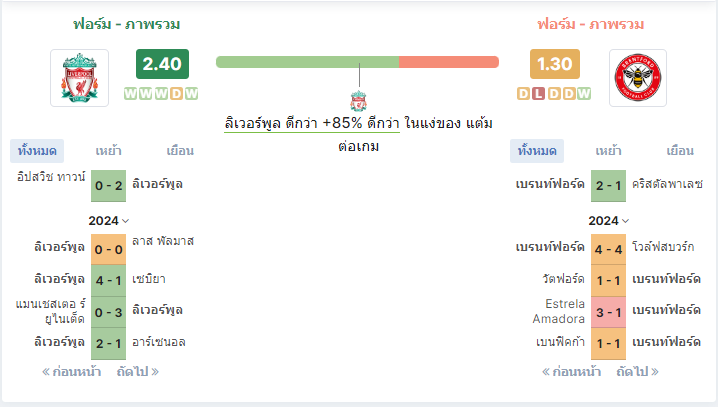Switch to Liverpool's เหย้า home tab
The image size is (718, 407).
click(x=108, y=151)
